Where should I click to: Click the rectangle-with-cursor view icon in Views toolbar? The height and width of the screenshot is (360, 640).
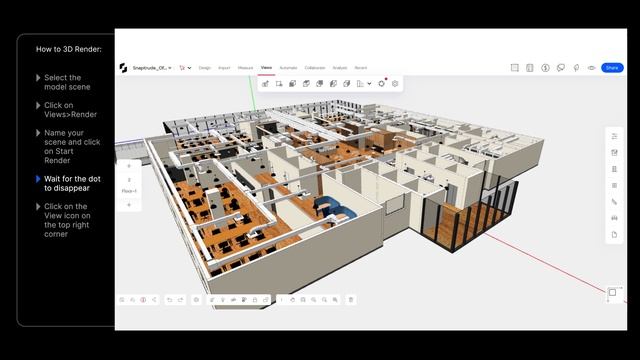pyautogui.click(x=279, y=84)
